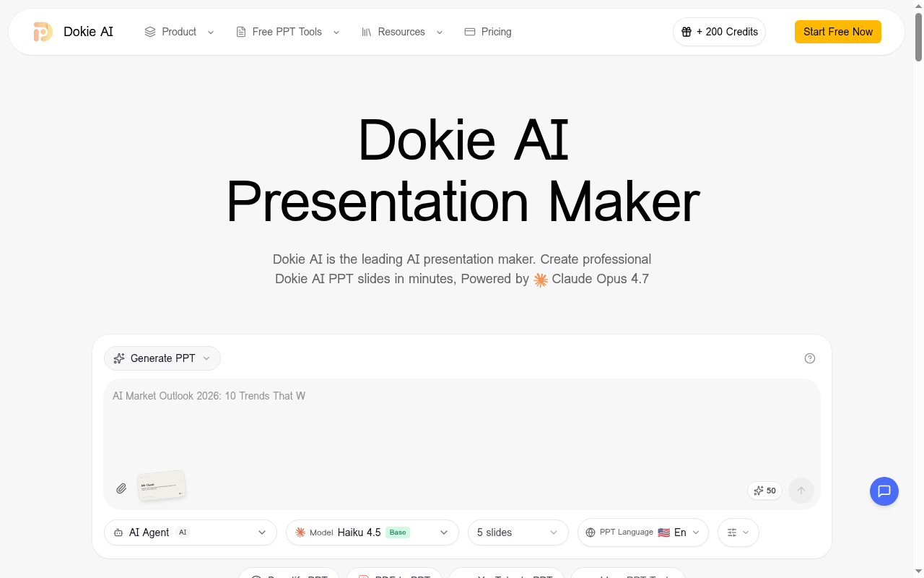The image size is (924, 578).
Task: Click the robot icon in AI Agent
Action: (118, 532)
